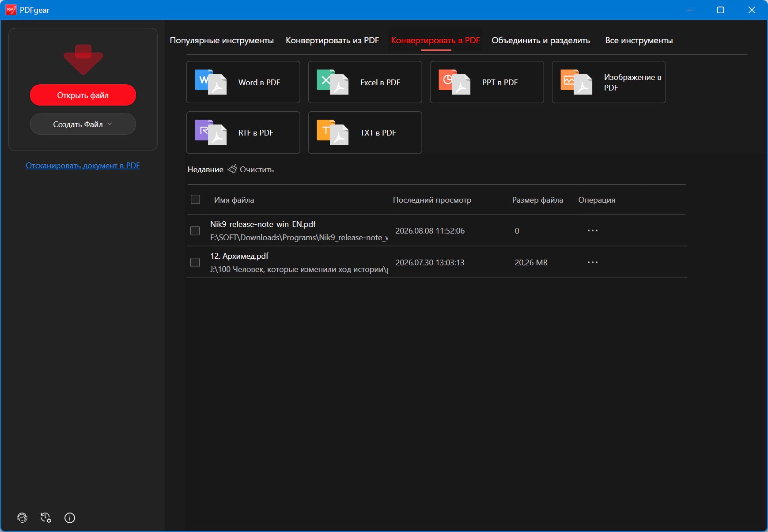Open the About info icon
Image resolution: width=768 pixels, height=532 pixels.
[70, 518]
